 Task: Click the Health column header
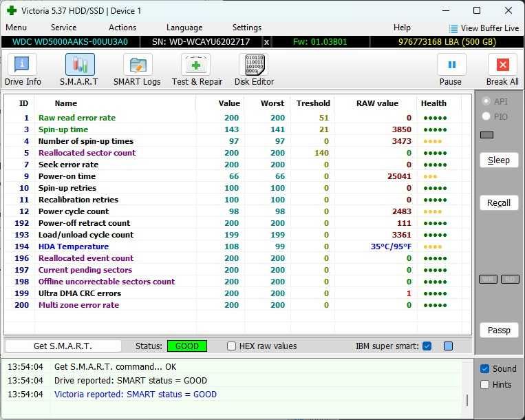(x=433, y=103)
